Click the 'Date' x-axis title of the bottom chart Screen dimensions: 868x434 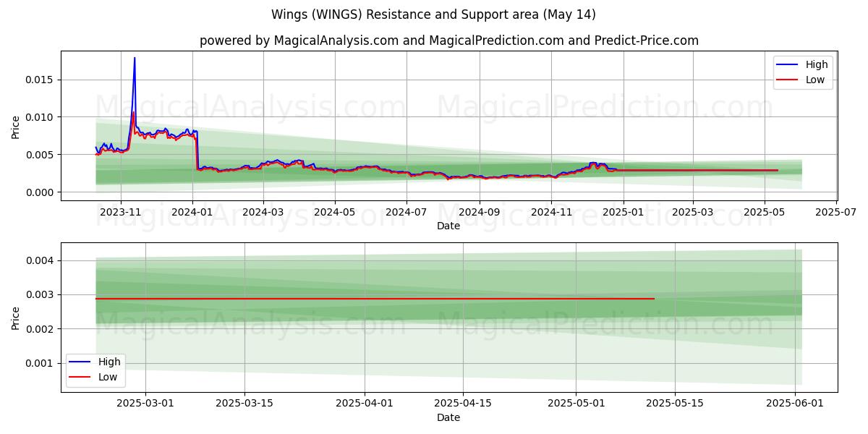(448, 418)
